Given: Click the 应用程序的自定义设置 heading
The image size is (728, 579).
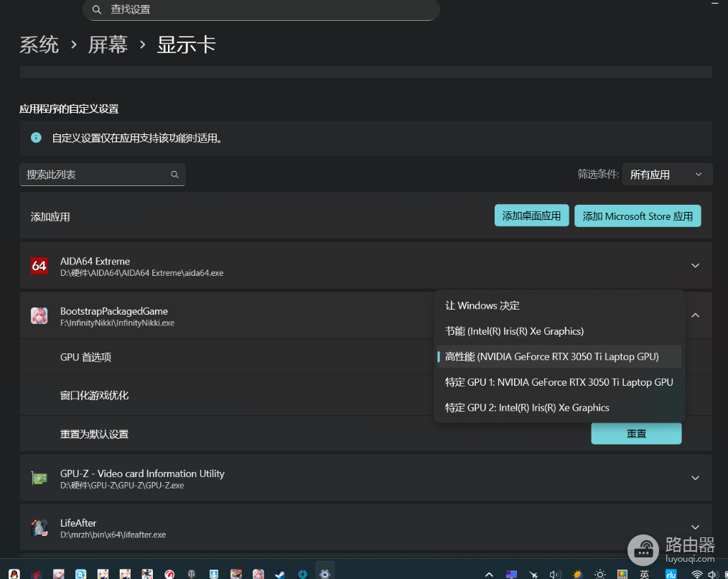Looking at the screenshot, I should coord(69,108).
